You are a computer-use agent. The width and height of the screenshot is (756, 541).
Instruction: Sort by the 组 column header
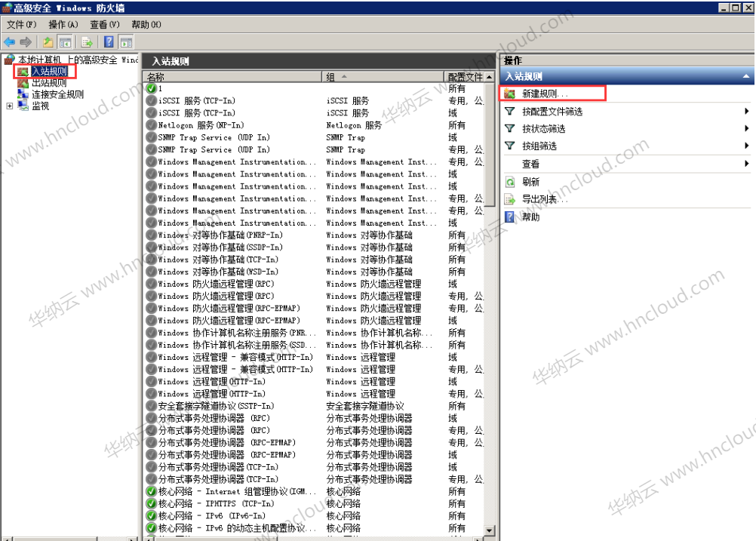pos(383,77)
